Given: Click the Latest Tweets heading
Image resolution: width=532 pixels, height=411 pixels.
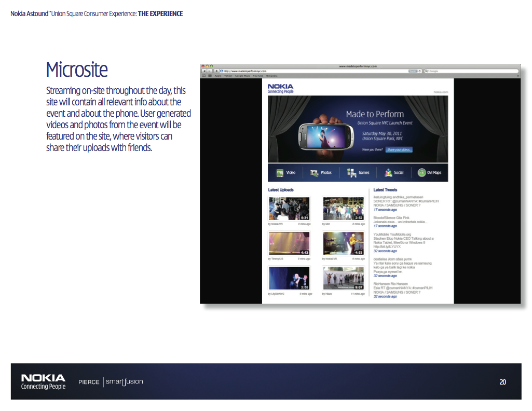Looking at the screenshot, I should click(x=385, y=190).
